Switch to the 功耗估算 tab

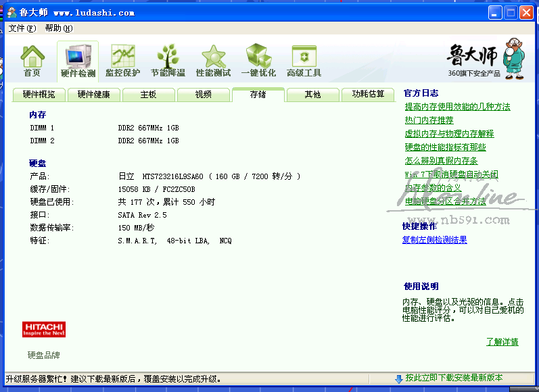point(368,95)
